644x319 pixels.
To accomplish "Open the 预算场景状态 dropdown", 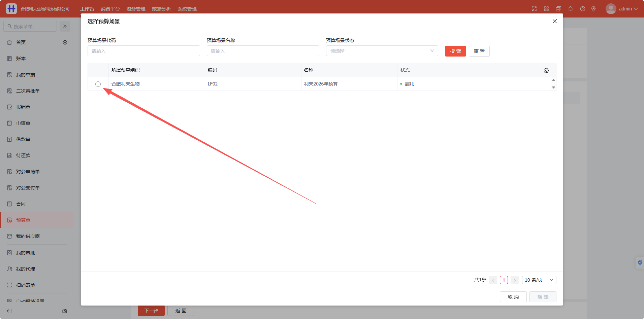I will coord(382,51).
